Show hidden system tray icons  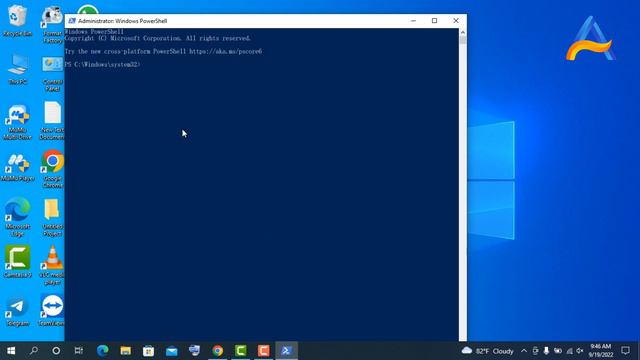(x=524, y=351)
